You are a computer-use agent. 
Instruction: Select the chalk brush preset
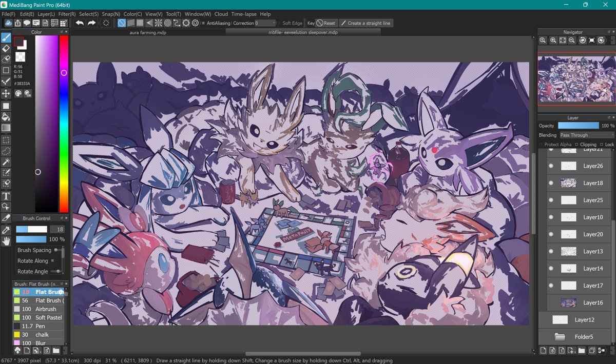point(39,335)
